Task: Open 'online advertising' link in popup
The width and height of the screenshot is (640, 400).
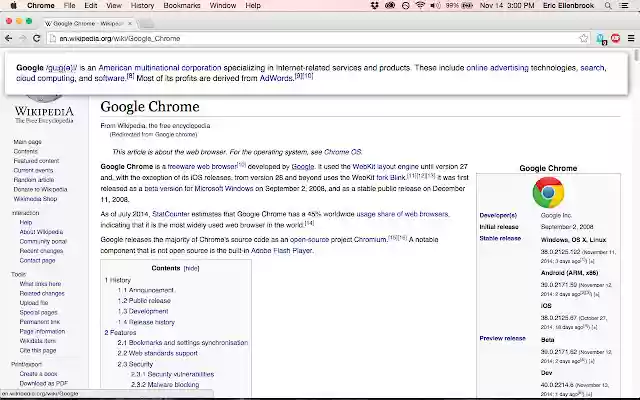Action: coord(497,68)
